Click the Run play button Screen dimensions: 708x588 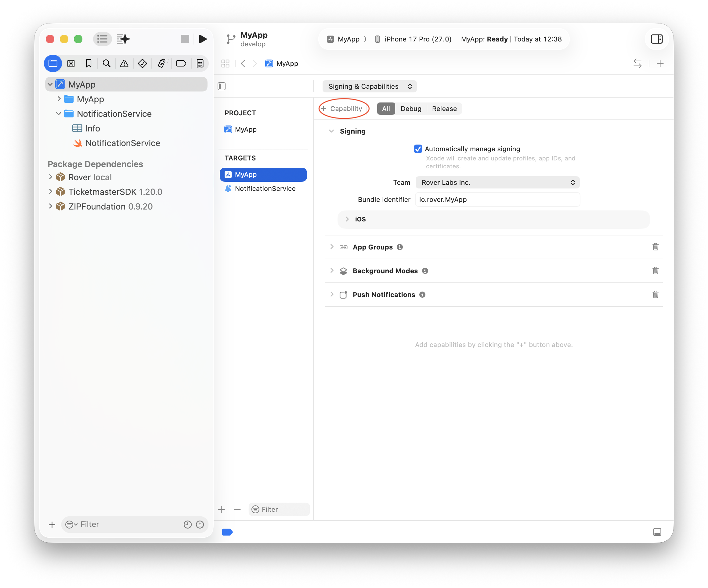tap(203, 39)
